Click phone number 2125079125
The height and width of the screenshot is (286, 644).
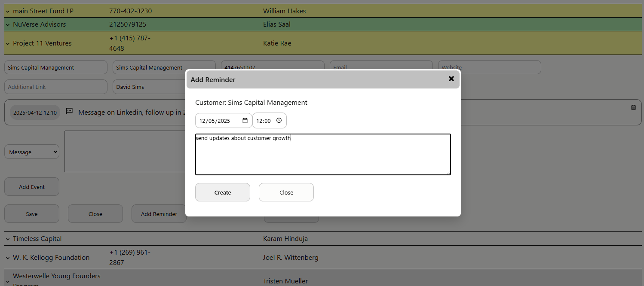[128, 24]
